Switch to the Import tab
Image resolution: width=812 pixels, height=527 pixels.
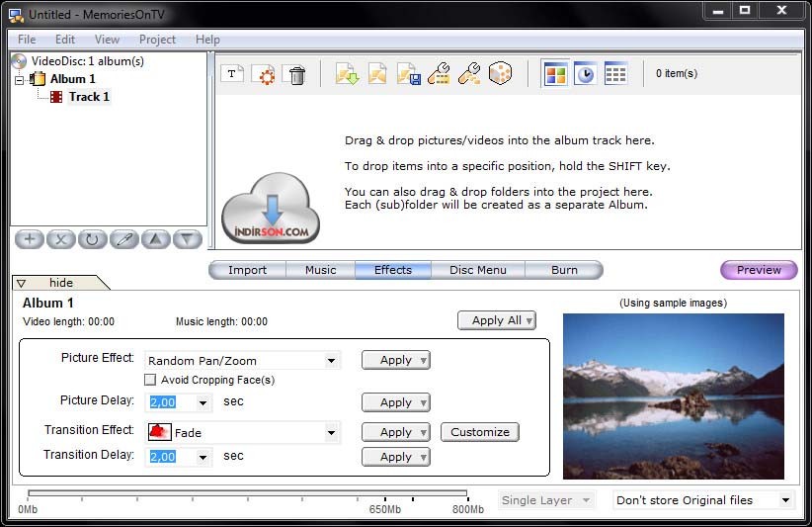tap(248, 270)
